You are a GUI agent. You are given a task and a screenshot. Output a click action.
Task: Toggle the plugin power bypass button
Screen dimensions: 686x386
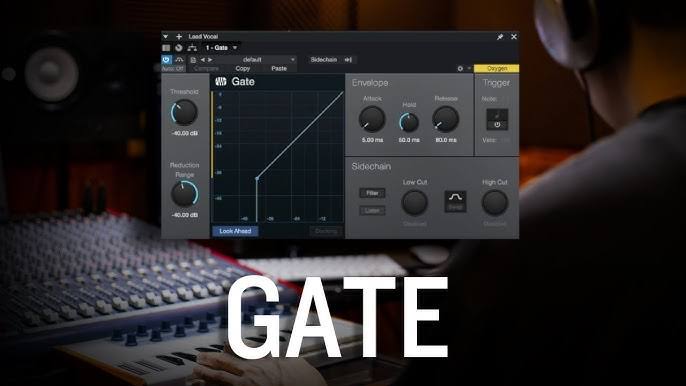166,60
